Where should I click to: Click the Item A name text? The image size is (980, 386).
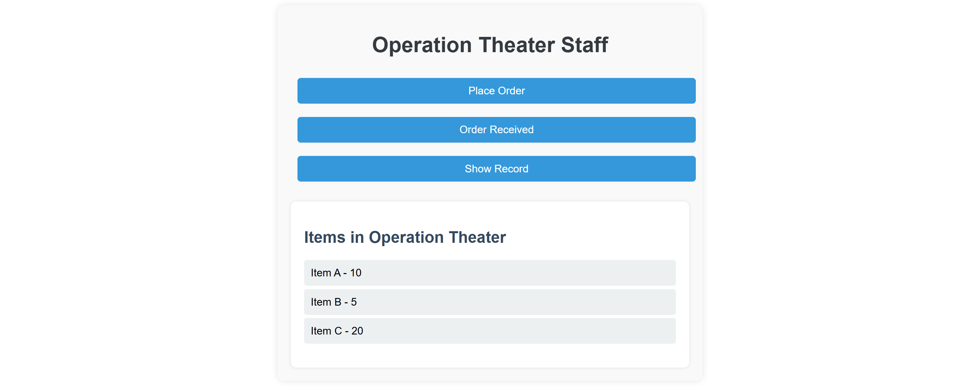click(x=325, y=273)
